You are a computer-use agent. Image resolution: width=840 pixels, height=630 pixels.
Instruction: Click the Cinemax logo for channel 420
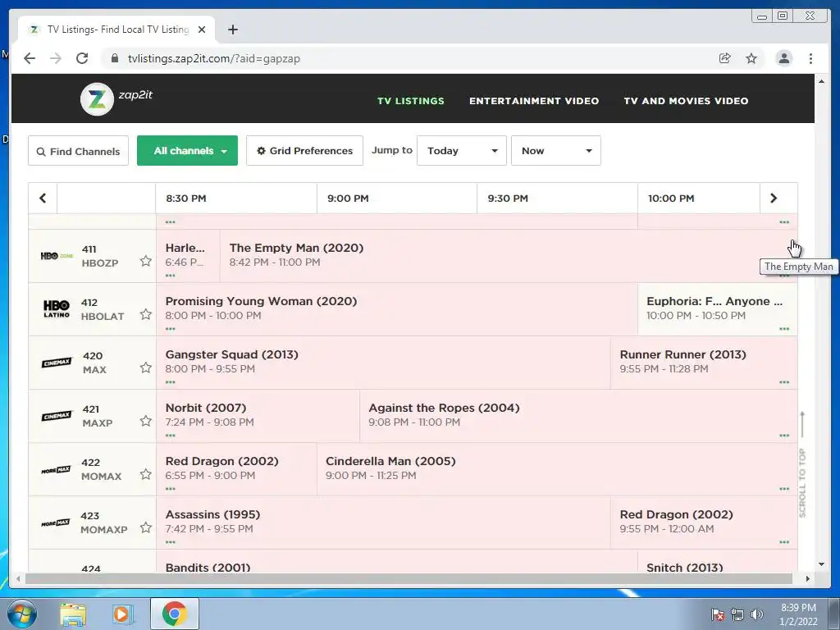pos(57,363)
